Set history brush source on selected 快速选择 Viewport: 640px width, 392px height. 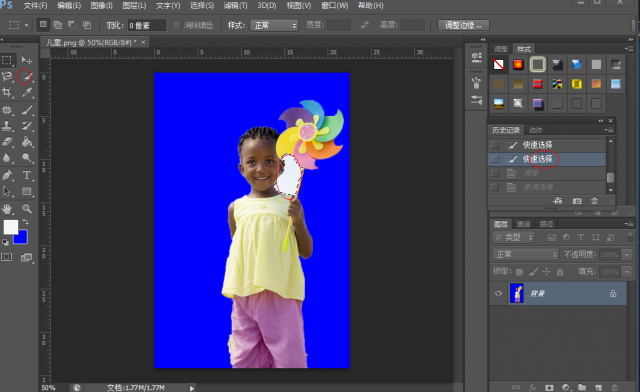(495, 159)
